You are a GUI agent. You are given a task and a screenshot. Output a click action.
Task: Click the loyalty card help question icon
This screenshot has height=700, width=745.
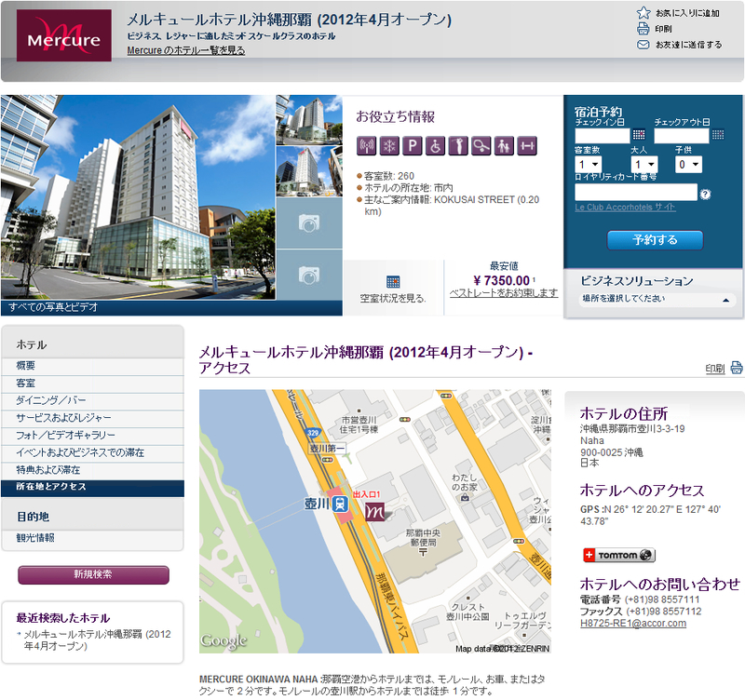click(x=705, y=195)
